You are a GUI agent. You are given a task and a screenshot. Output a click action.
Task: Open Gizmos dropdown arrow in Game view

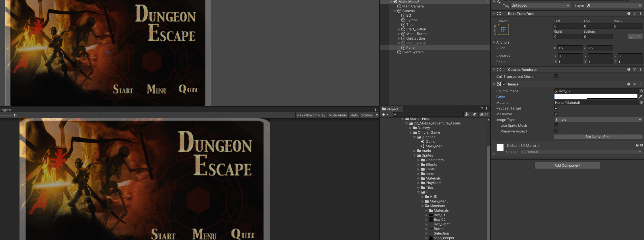[376, 115]
